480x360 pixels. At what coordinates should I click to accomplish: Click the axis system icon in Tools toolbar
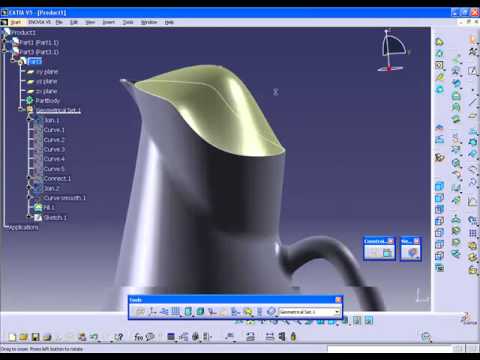click(x=153, y=312)
